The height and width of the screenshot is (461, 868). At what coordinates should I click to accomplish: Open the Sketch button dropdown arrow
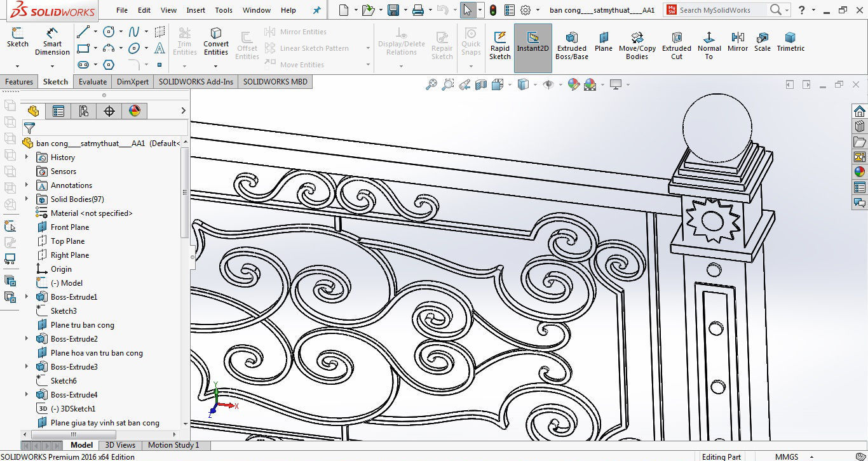pos(17,65)
